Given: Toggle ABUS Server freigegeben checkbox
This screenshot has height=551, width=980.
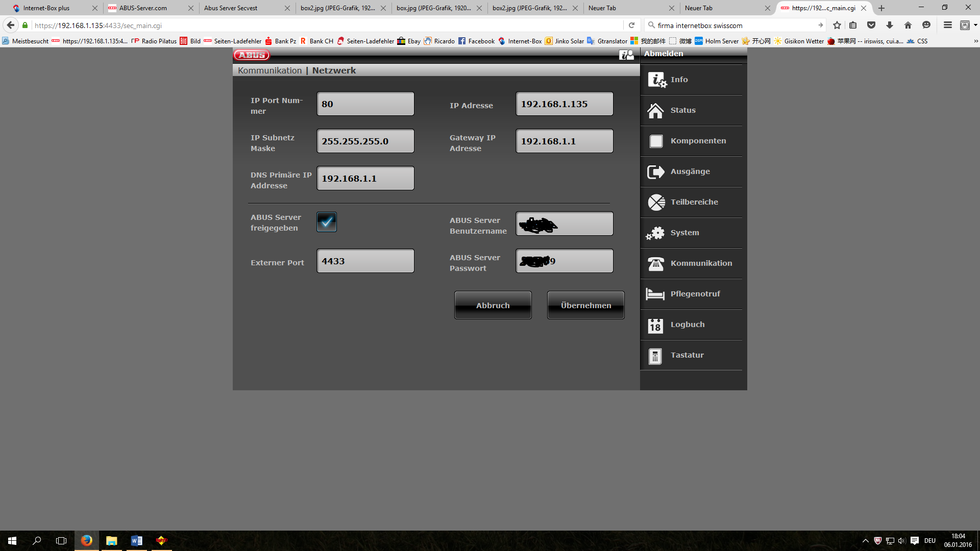Looking at the screenshot, I should [x=327, y=222].
